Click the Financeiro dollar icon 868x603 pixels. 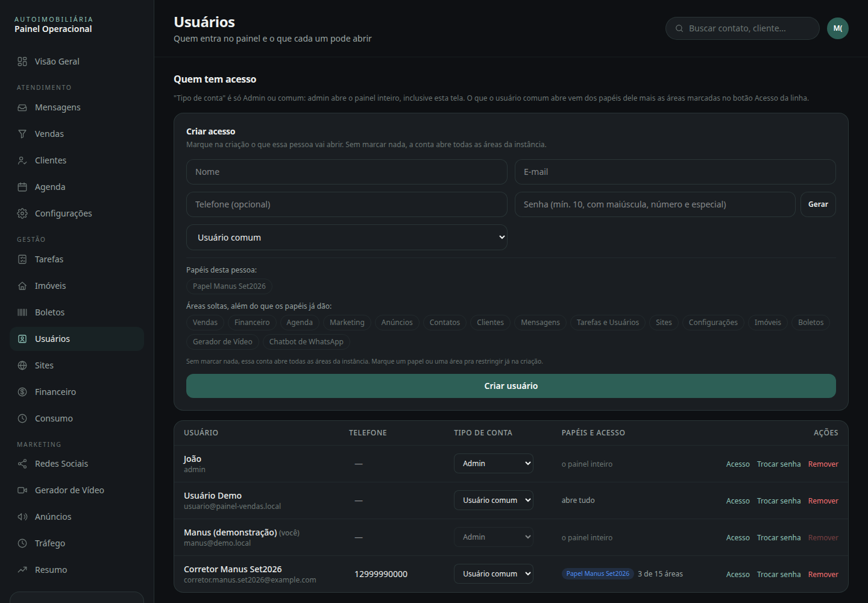tap(22, 392)
